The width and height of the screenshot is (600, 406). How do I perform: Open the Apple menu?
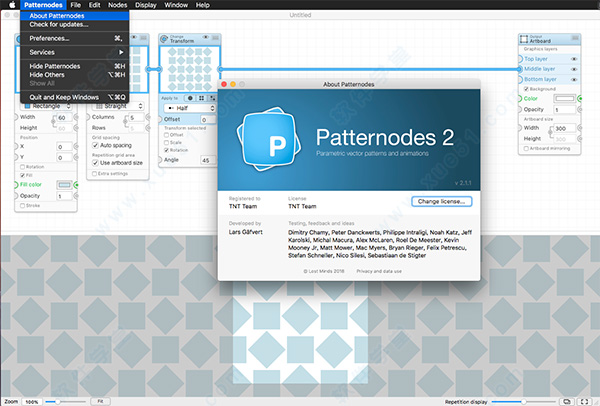[x=12, y=5]
